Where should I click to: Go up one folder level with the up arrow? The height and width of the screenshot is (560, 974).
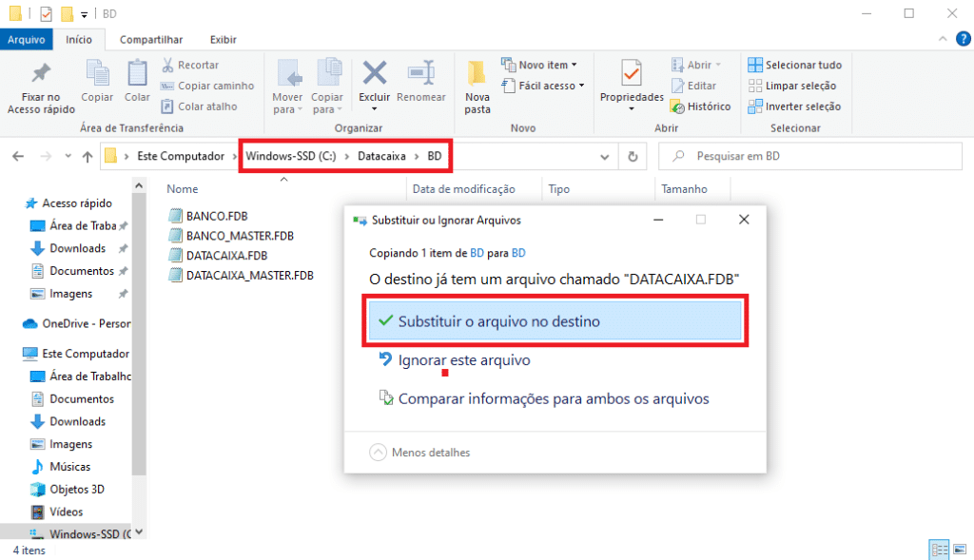tap(88, 156)
